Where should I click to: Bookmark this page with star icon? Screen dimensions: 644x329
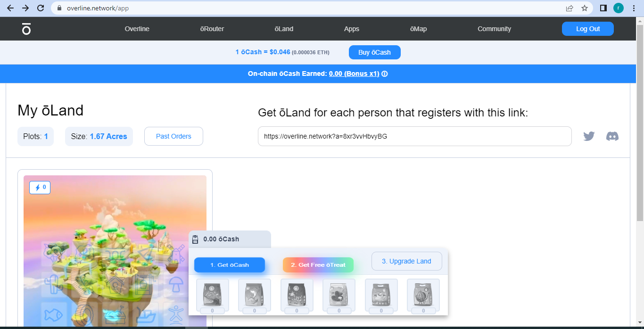(585, 8)
